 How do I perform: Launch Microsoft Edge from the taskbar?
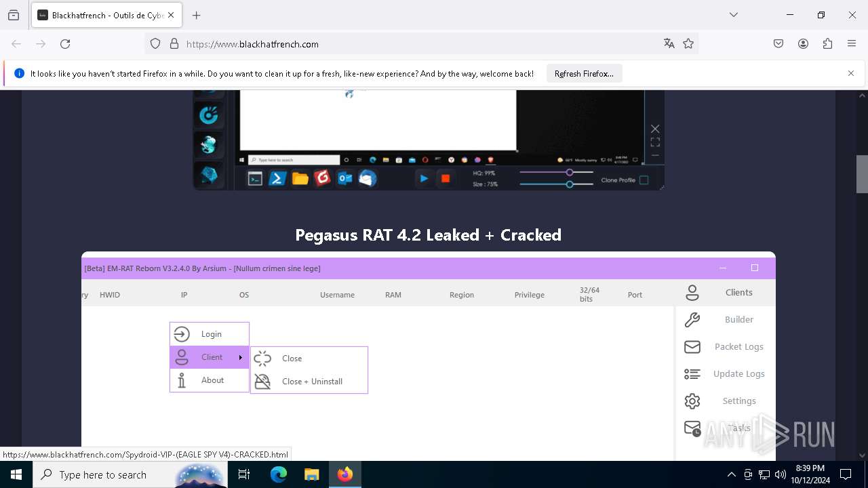(279, 474)
